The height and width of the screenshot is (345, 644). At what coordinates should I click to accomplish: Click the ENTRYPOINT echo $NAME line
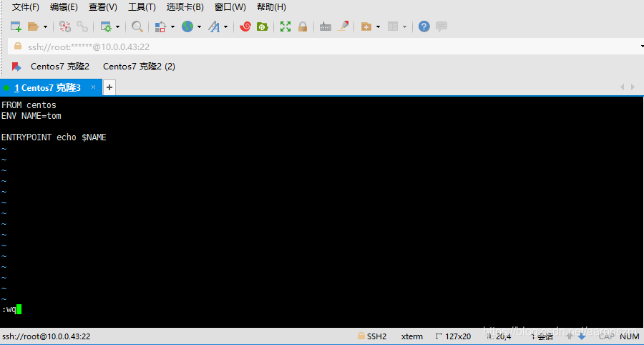pos(54,137)
